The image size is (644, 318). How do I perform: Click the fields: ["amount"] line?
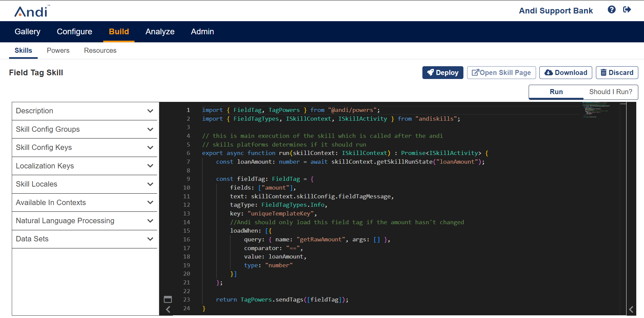(x=263, y=188)
